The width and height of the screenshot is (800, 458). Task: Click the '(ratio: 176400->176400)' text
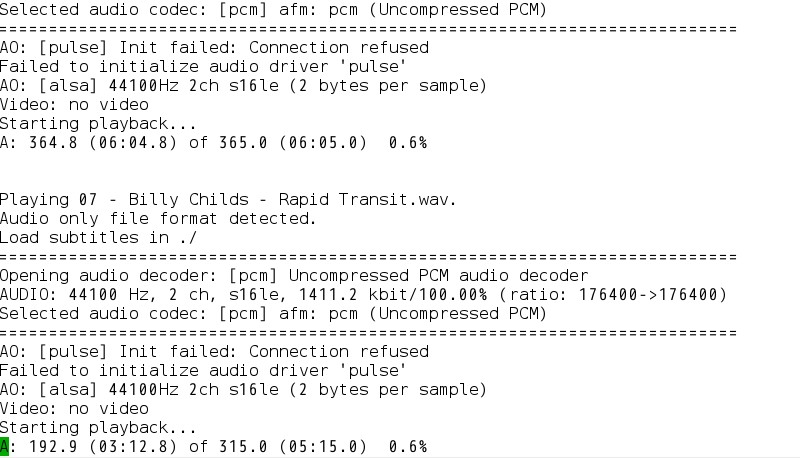[613, 294]
